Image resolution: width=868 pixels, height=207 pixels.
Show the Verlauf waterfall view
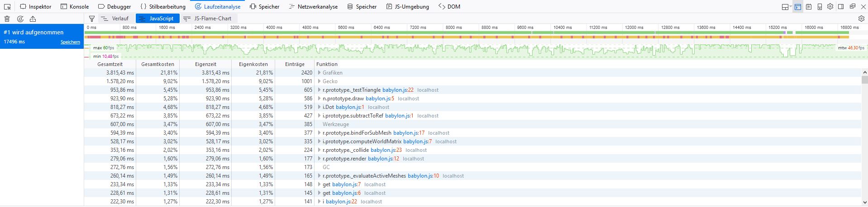[115, 19]
